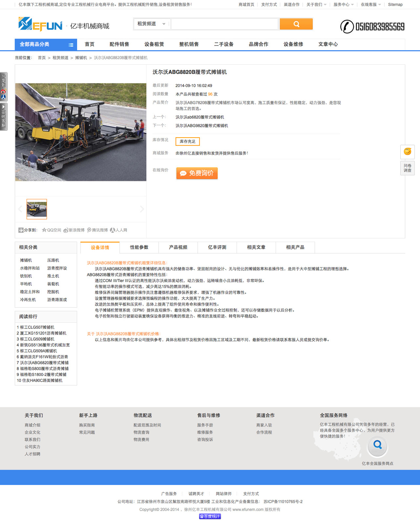420x526 pixels.
Task: Open 物流查询 in footer
Action: (141, 432)
